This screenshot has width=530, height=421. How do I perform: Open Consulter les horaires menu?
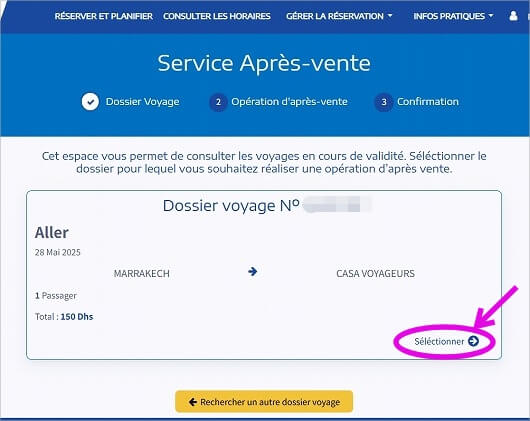217,16
